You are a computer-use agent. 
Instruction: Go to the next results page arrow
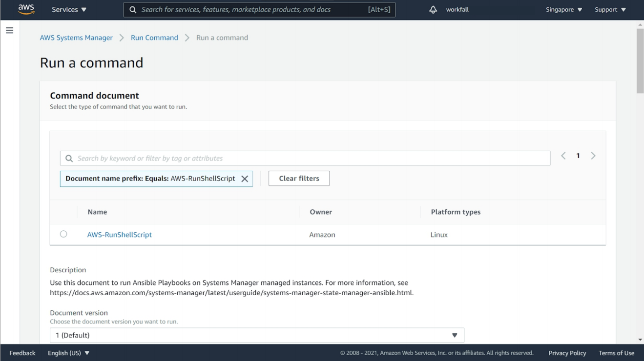(593, 156)
